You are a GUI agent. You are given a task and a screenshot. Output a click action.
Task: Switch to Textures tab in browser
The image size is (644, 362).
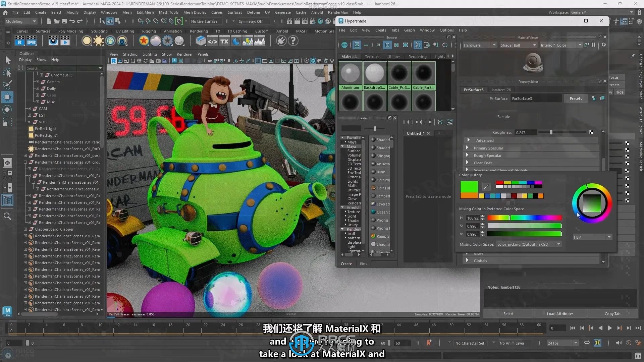coord(372,57)
